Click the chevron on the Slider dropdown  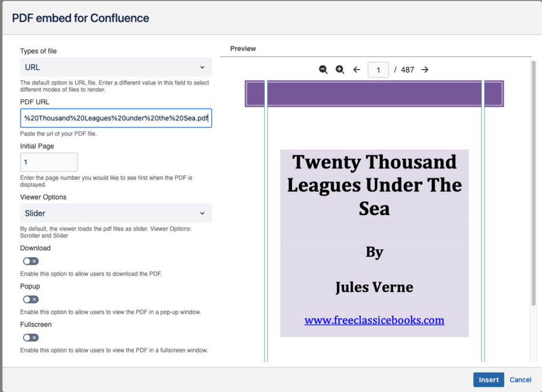(x=202, y=213)
